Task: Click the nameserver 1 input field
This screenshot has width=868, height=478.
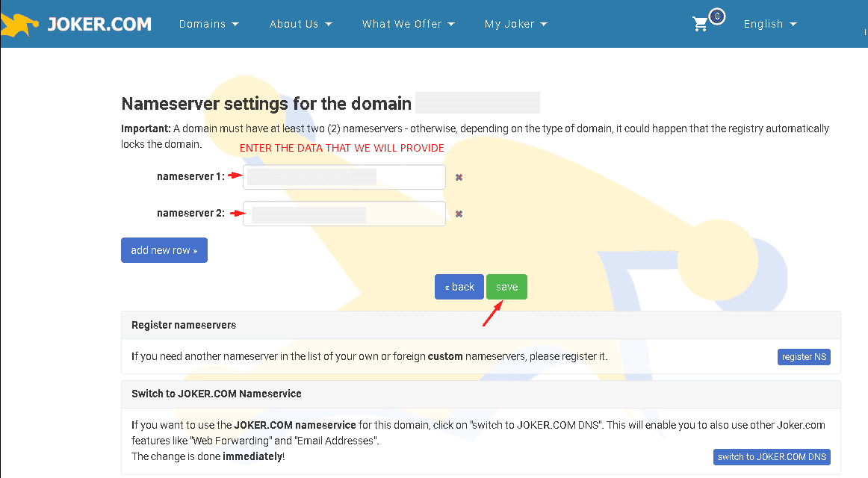Action: [x=344, y=177]
